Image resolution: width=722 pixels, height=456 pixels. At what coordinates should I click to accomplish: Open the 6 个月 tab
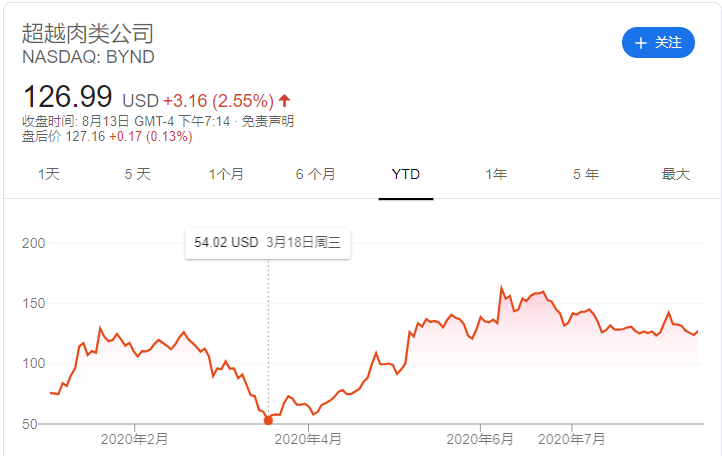315,174
